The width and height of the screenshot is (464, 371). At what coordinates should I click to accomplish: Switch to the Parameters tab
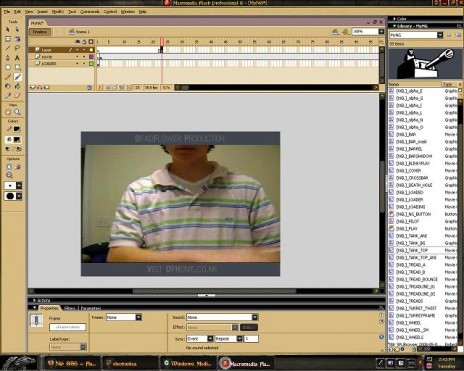[91, 308]
